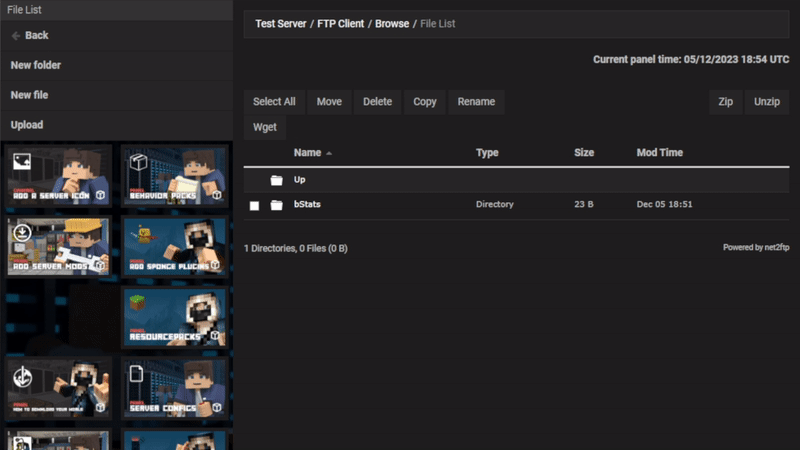
Task: Click the Wget button
Action: (265, 127)
